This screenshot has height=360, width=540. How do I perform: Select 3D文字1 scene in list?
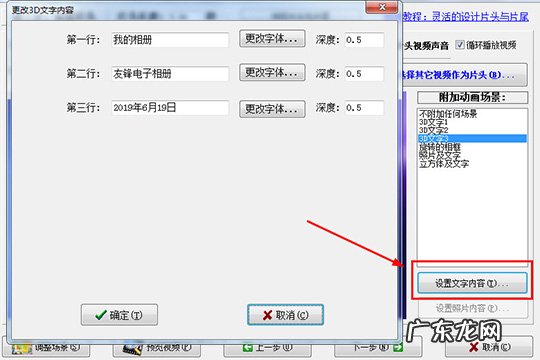point(433,122)
